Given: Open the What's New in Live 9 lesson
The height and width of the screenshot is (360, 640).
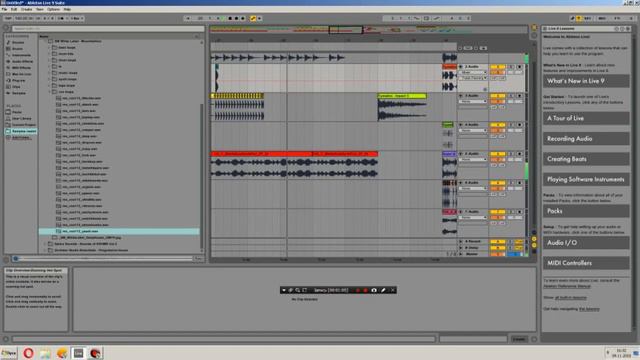Looking at the screenshot, I should point(586,81).
